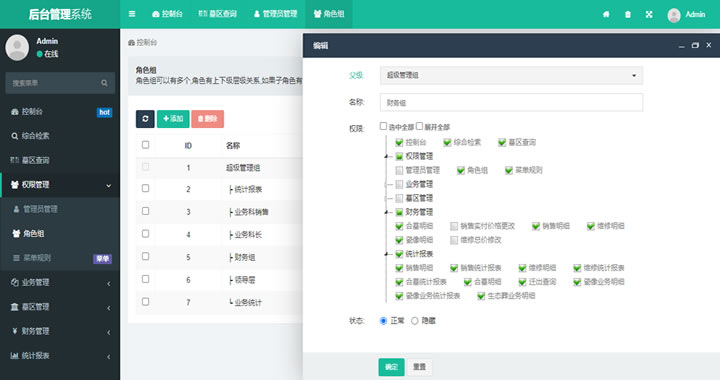Check the row checkbox for 领导层

[146, 279]
